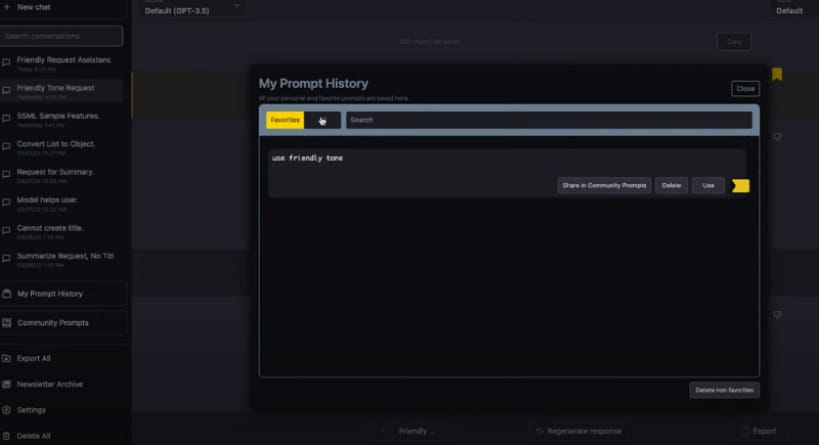Image resolution: width=819 pixels, height=445 pixels.
Task: Focus the Search conversations field
Action: point(62,36)
